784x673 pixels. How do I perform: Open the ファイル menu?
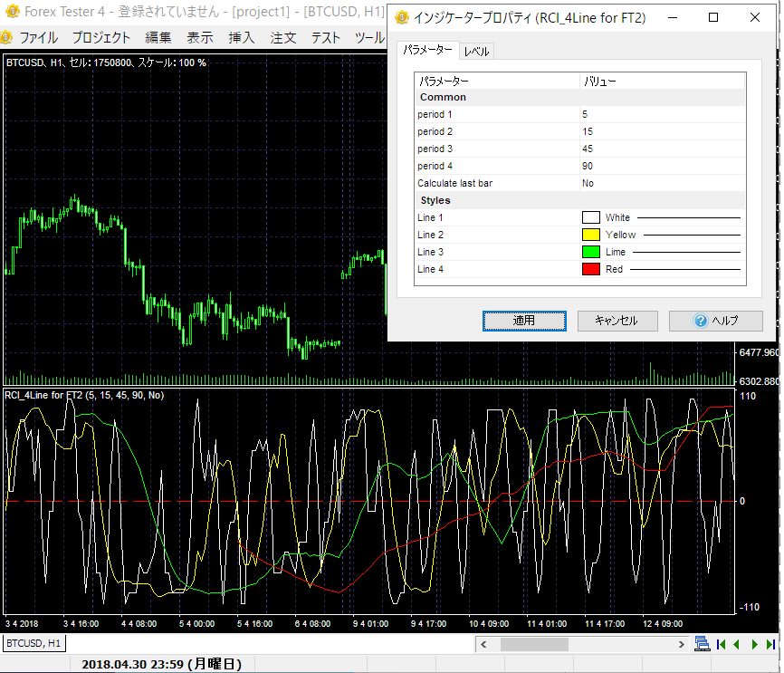tap(38, 37)
